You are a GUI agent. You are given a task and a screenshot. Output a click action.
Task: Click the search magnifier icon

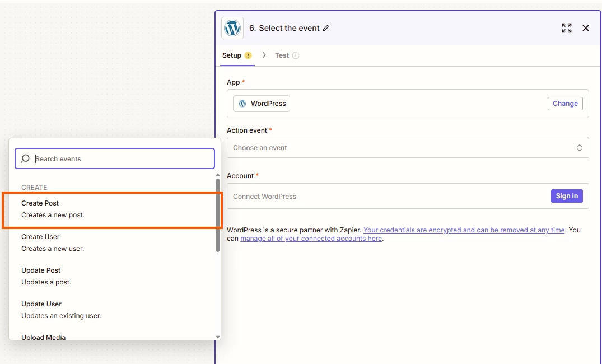click(x=25, y=158)
